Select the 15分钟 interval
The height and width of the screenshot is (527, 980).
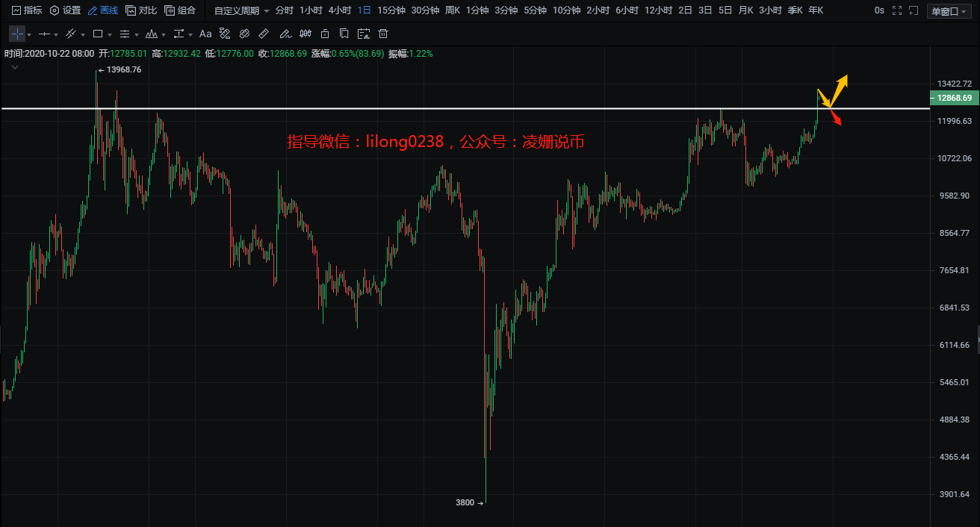(391, 10)
